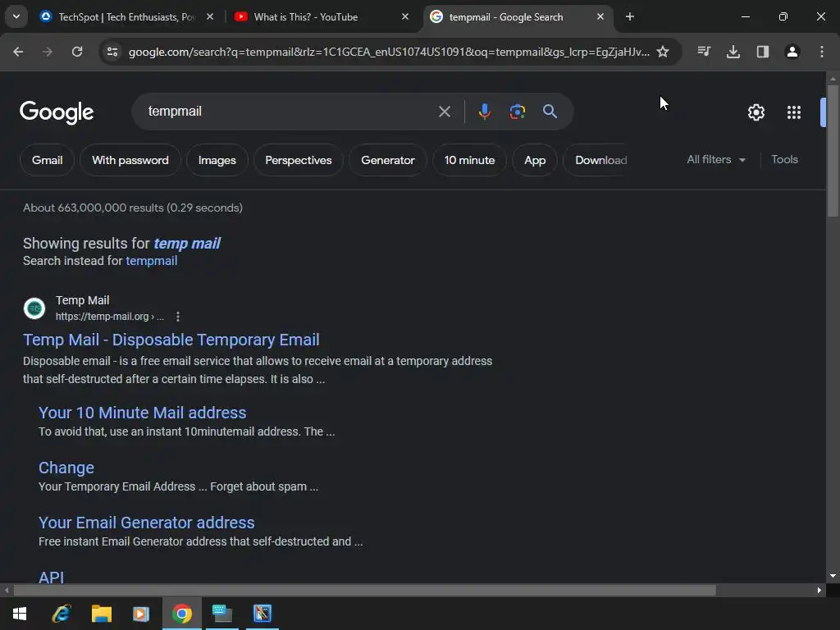The width and height of the screenshot is (840, 630).
Task: Open the Chrome profile icon
Action: 792,52
